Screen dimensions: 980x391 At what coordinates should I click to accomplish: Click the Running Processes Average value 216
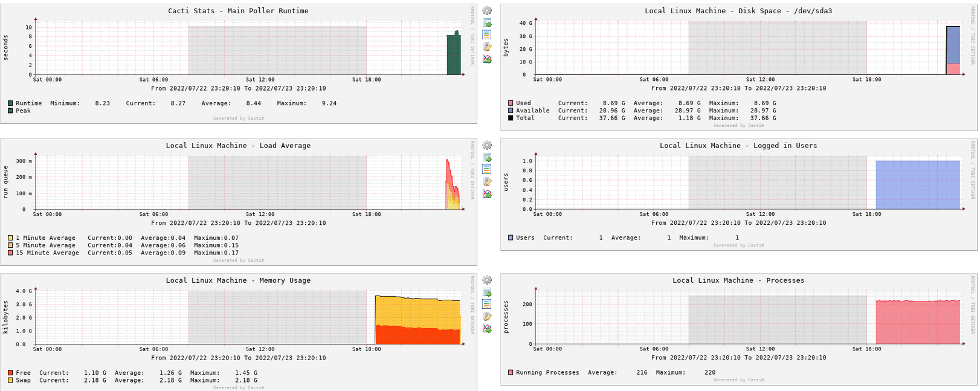tap(642, 373)
